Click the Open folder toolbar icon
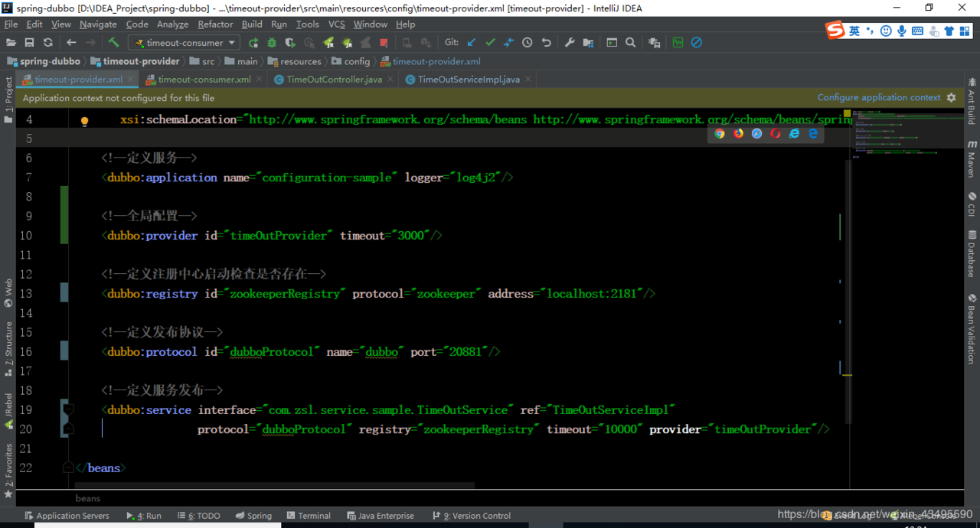This screenshot has height=528, width=980. [11, 43]
